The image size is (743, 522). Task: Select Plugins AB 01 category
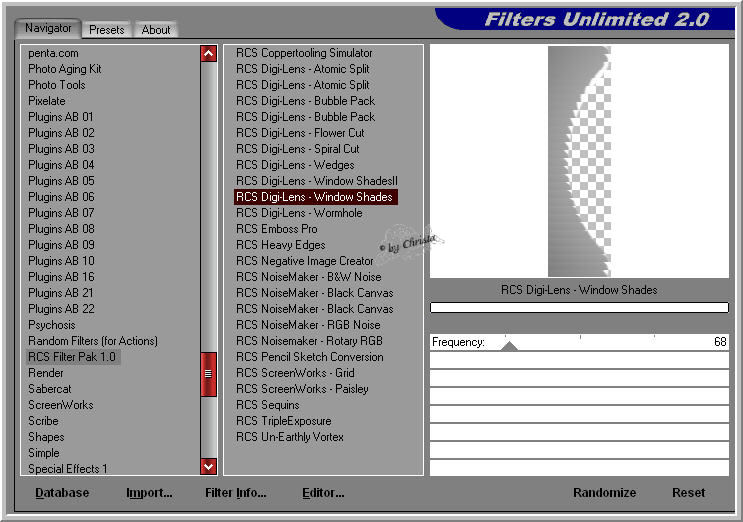point(61,117)
